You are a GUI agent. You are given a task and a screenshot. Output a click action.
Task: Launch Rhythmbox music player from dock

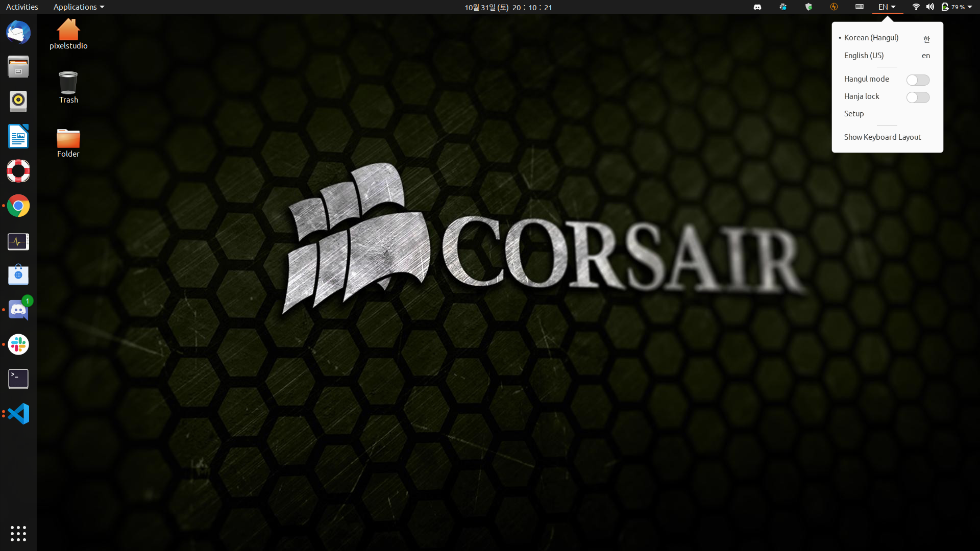pos(18,102)
